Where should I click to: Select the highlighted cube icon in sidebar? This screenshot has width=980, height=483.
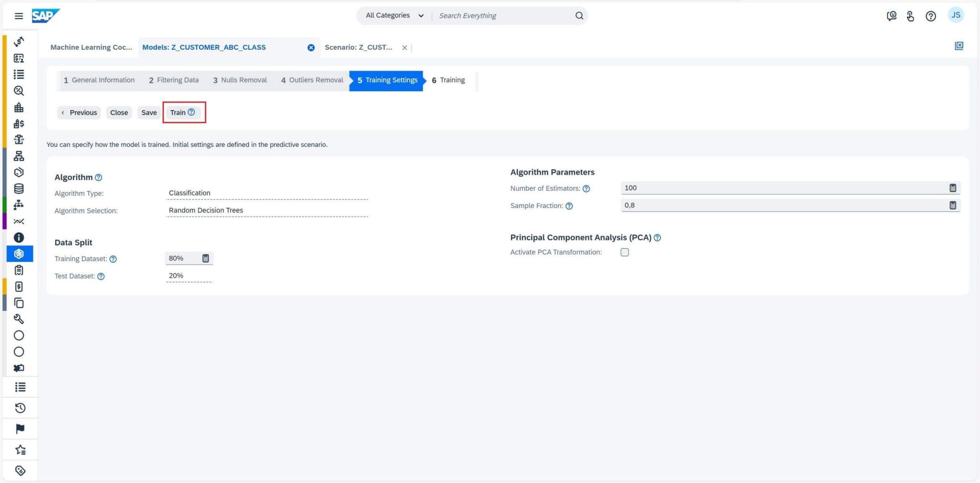click(x=19, y=253)
